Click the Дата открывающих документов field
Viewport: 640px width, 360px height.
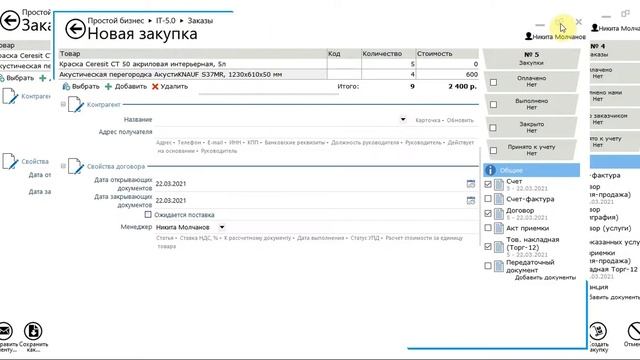click(310, 184)
